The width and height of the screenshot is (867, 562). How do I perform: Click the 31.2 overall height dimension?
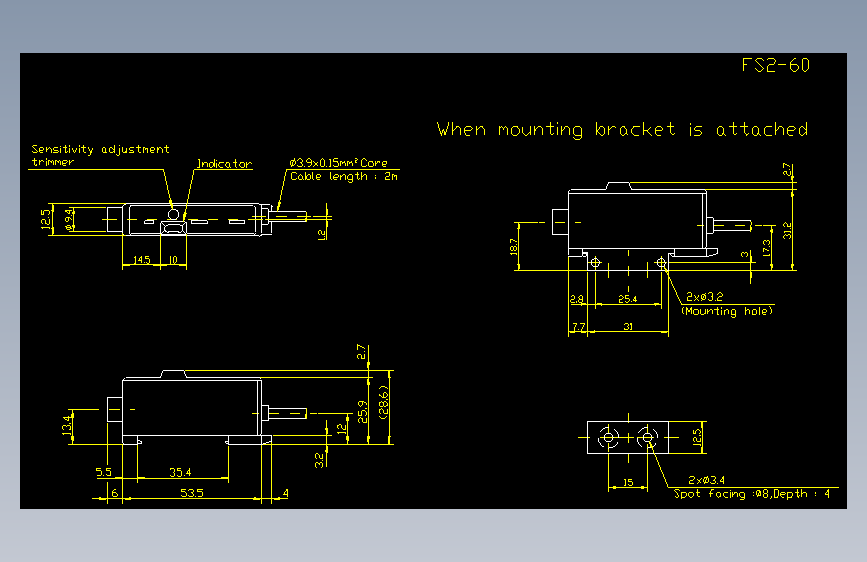pyautogui.click(x=787, y=231)
